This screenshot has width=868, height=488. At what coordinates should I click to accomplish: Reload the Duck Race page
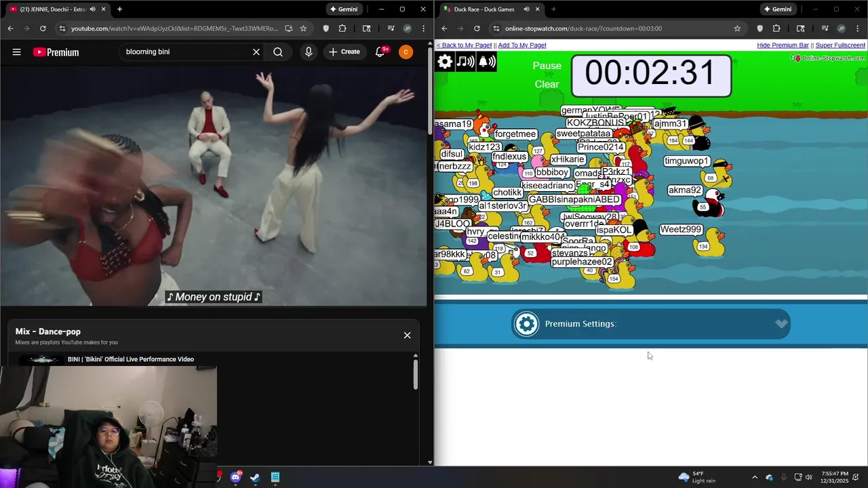(477, 28)
